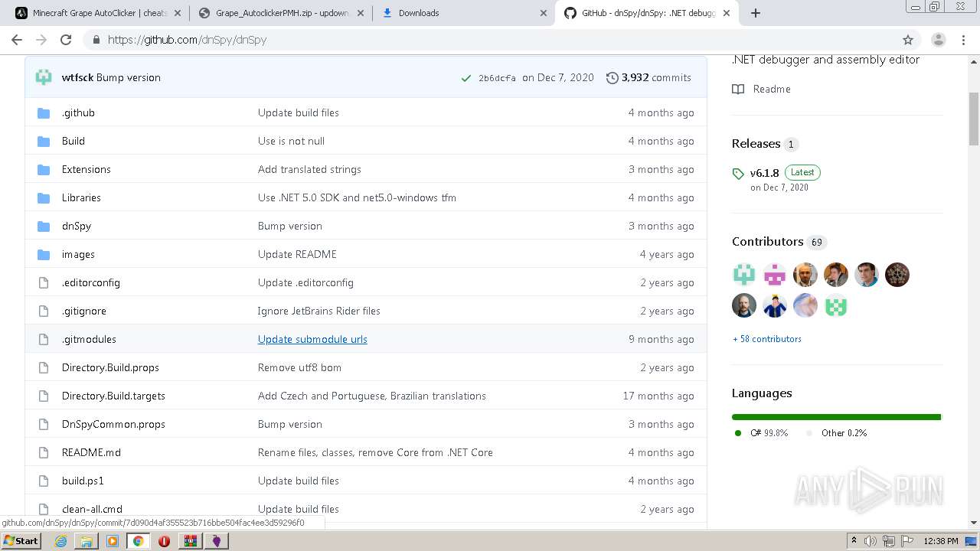Open the Add translated strings commit
The height and width of the screenshot is (551, 980).
(x=309, y=170)
